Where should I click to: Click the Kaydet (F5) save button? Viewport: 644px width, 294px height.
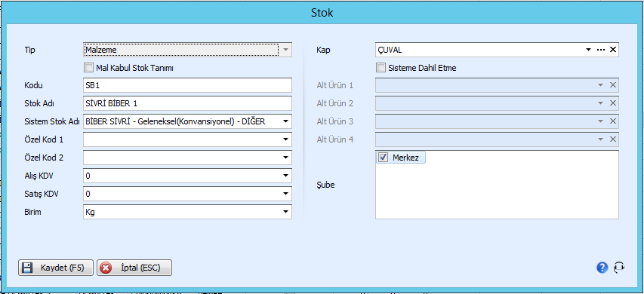[x=56, y=268]
